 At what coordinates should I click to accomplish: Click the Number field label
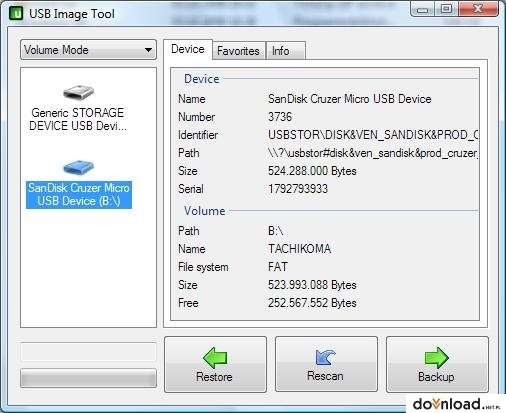(197, 117)
